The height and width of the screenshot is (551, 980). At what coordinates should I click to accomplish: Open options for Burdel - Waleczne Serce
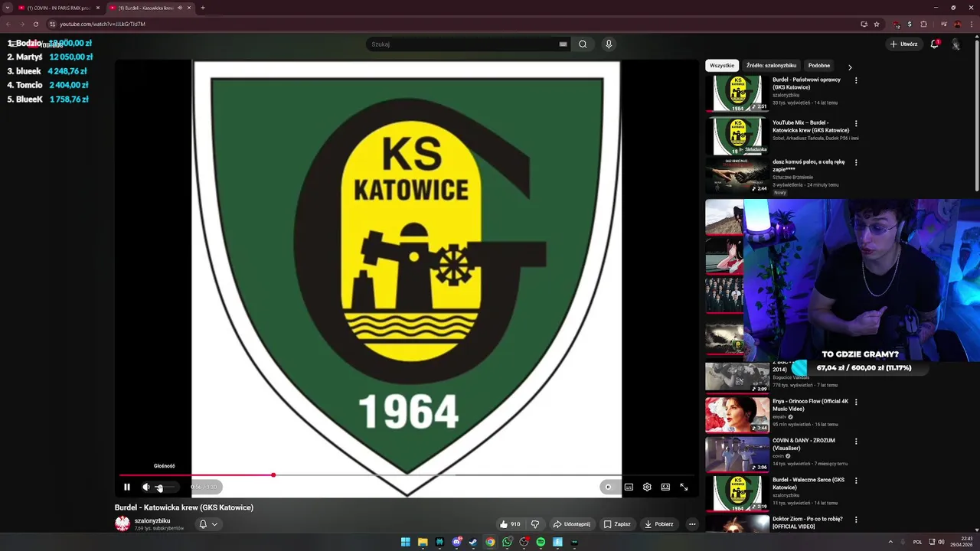coord(856,481)
